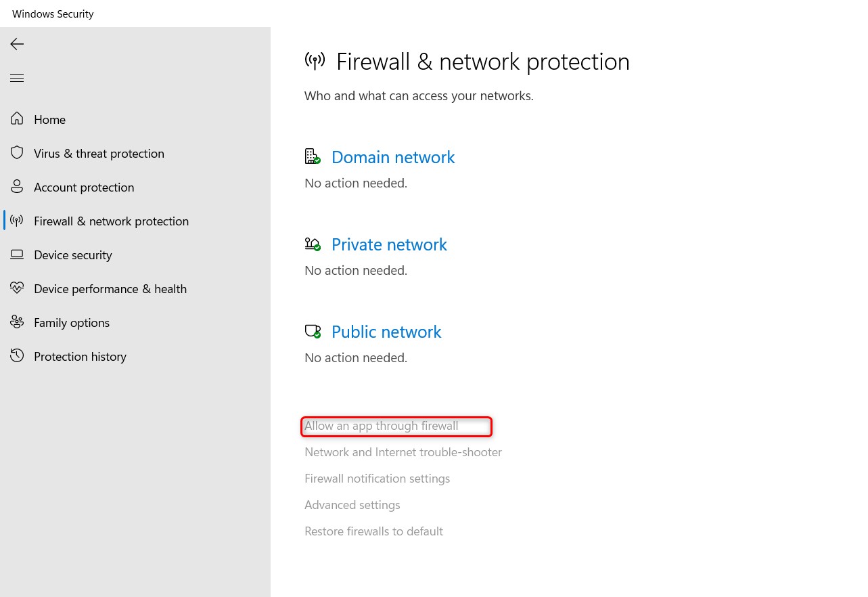Launch Network and Internet trouble-shooter
The image size is (868, 597).
403,451
